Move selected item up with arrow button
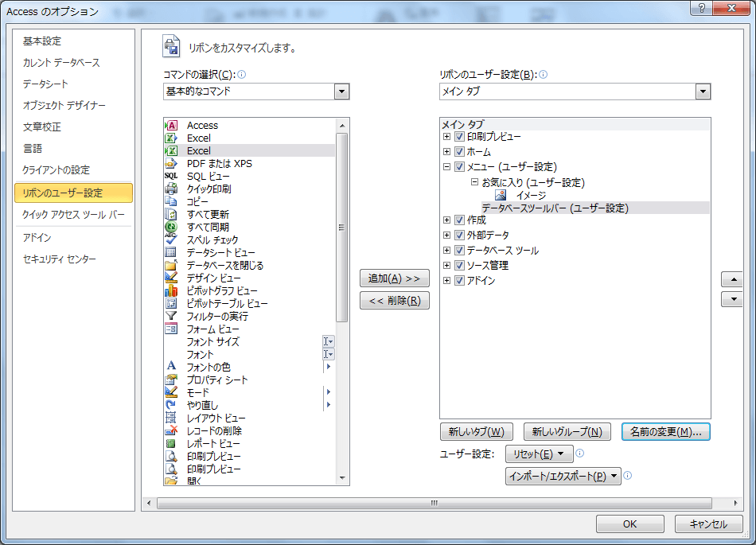 734,279
